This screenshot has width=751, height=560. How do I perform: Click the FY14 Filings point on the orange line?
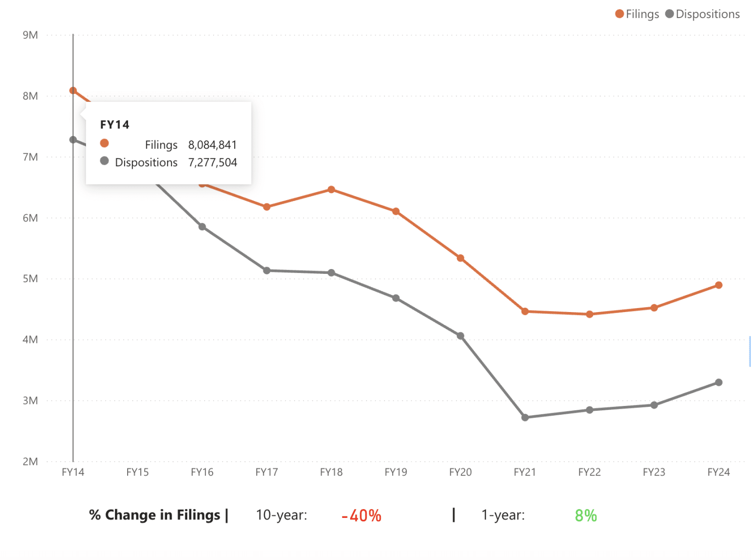click(73, 90)
